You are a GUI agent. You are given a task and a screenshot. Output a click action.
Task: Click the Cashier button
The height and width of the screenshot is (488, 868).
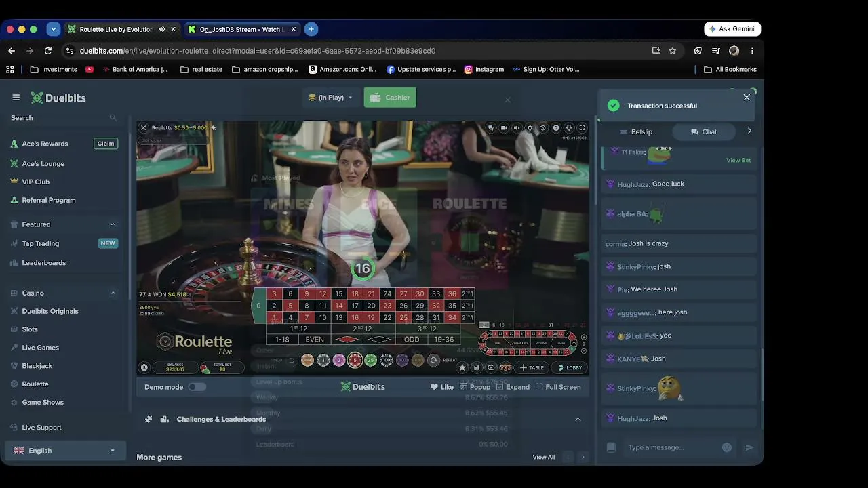[390, 98]
